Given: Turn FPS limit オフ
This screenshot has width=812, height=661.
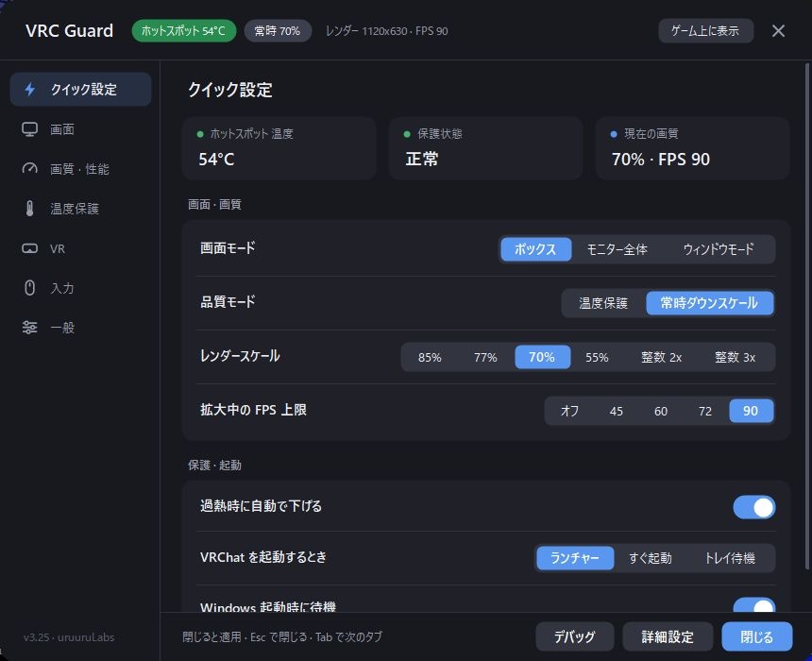Looking at the screenshot, I should [569, 411].
